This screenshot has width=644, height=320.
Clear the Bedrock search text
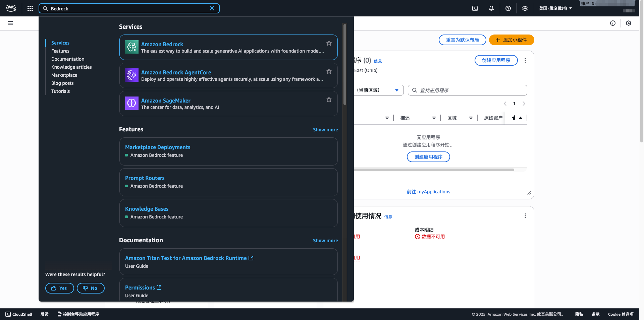212,8
